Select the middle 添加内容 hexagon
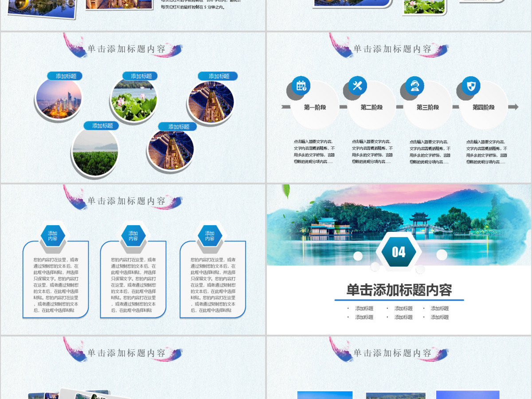532x399 pixels. (133, 236)
